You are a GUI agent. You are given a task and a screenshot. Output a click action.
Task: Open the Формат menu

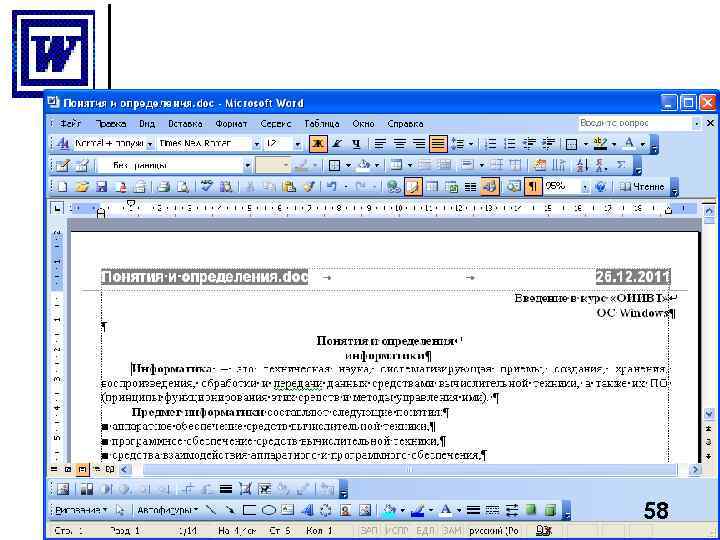tap(231, 124)
